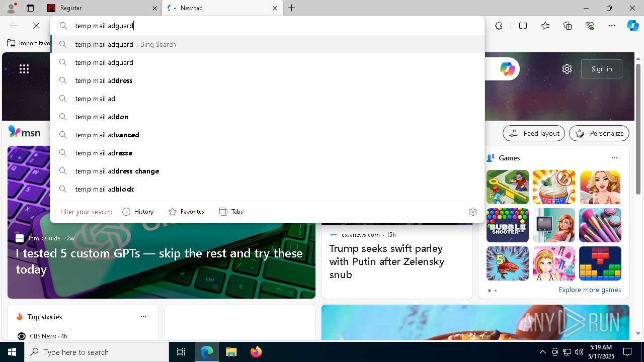Screen dimensions: 644x362
Task: Open the notification center icon
Action: [x=627, y=352]
